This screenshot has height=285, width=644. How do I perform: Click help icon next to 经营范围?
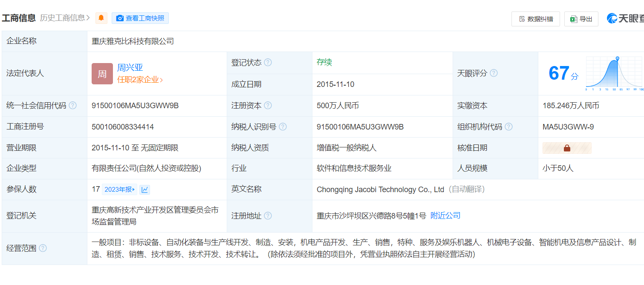[43, 248]
